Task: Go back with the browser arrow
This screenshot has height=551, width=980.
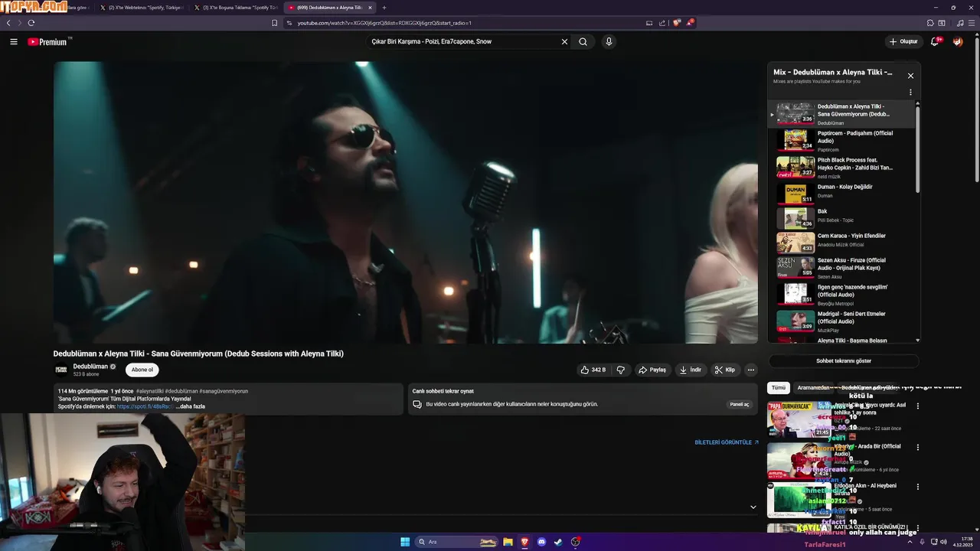Action: pos(8,23)
